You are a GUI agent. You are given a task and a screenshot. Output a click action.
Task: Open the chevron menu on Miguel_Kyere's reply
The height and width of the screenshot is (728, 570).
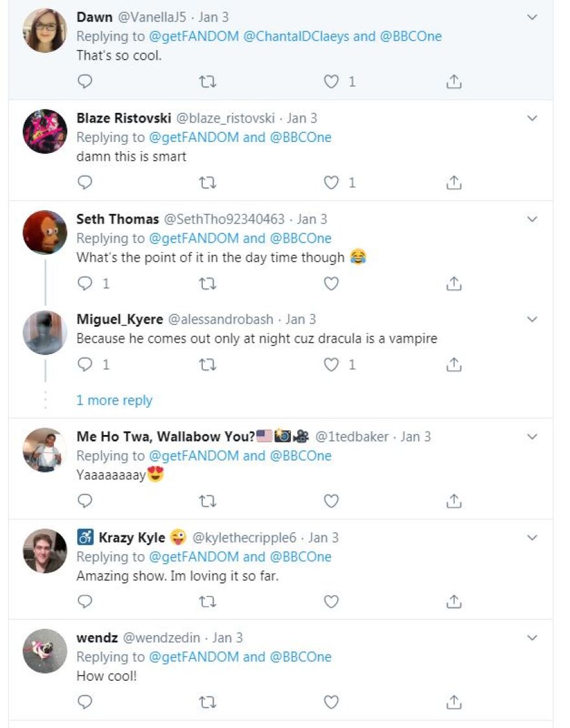532,320
